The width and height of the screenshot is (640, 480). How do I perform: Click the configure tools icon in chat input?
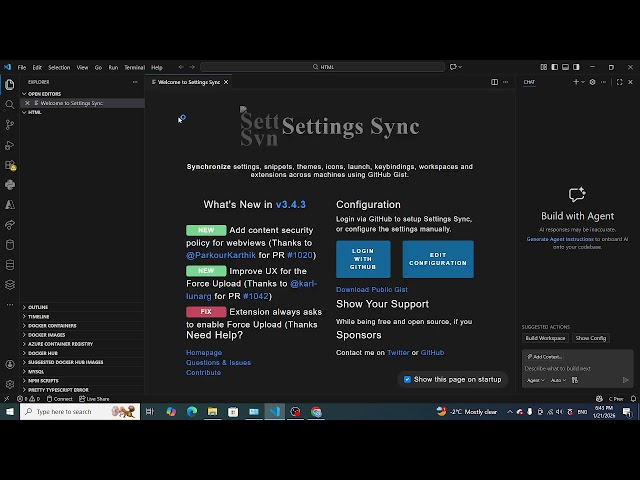point(575,380)
